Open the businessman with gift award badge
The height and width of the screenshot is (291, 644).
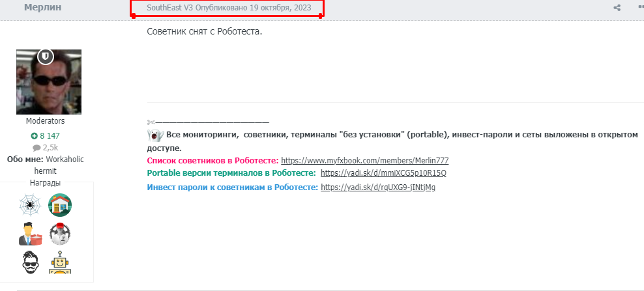pos(31,234)
